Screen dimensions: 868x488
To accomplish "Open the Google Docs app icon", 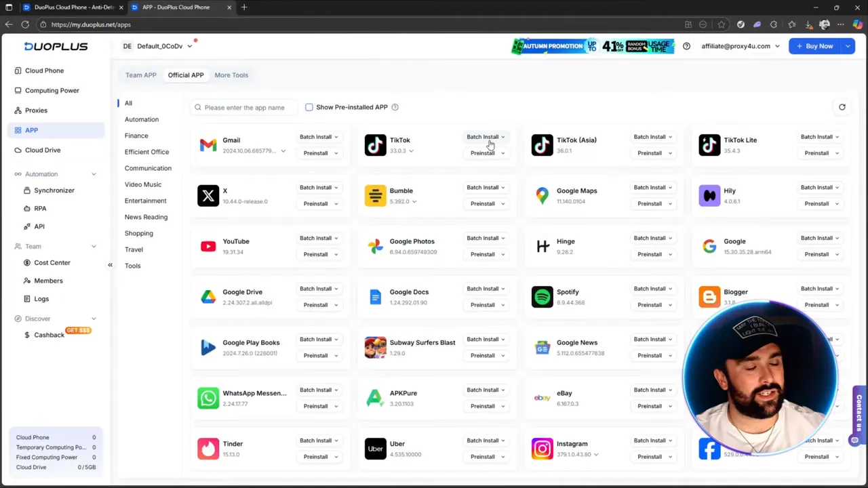I will click(375, 297).
